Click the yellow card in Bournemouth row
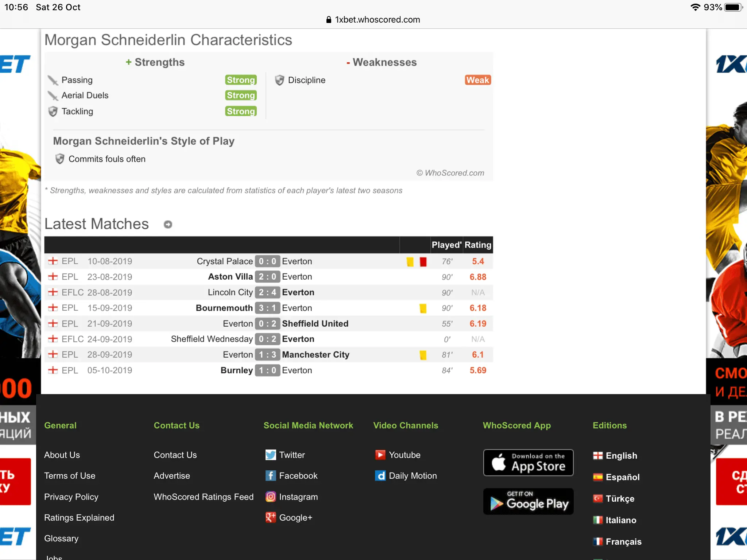 pyautogui.click(x=423, y=308)
